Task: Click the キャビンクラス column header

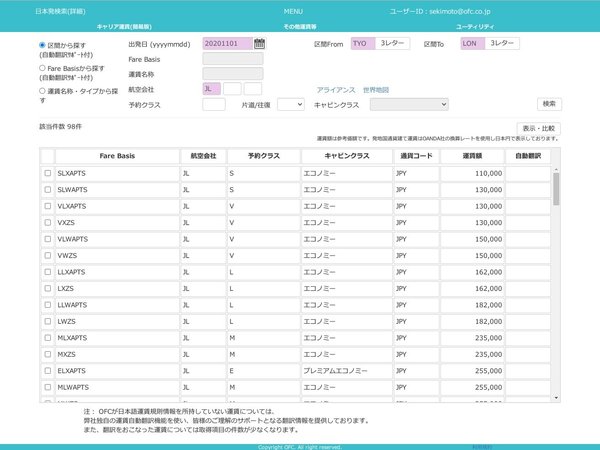Action: pyautogui.click(x=347, y=156)
